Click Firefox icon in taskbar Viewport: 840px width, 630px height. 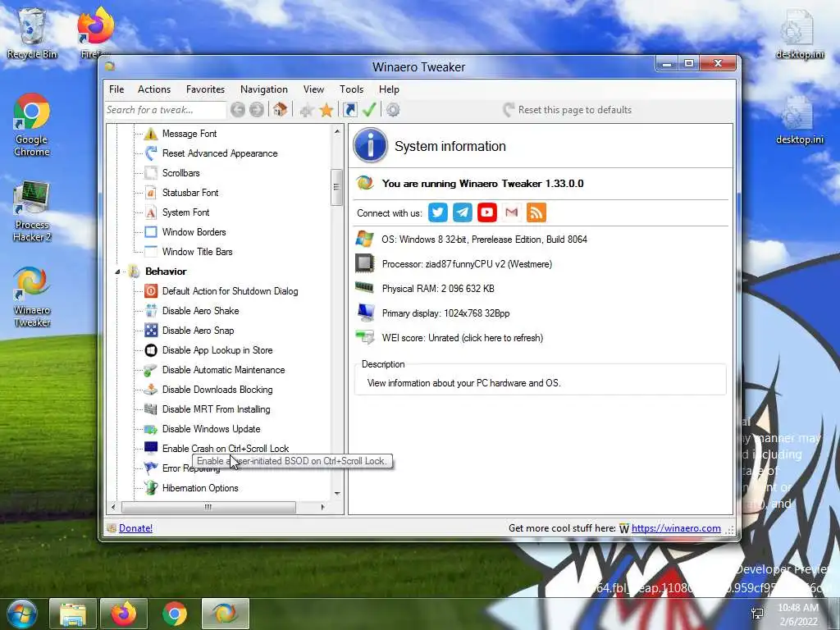point(124,614)
